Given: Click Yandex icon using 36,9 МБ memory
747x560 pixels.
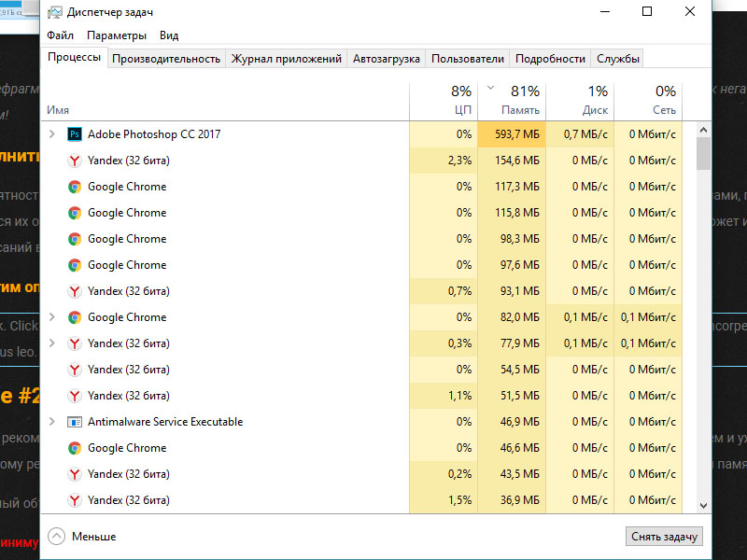Looking at the screenshot, I should pyautogui.click(x=75, y=500).
